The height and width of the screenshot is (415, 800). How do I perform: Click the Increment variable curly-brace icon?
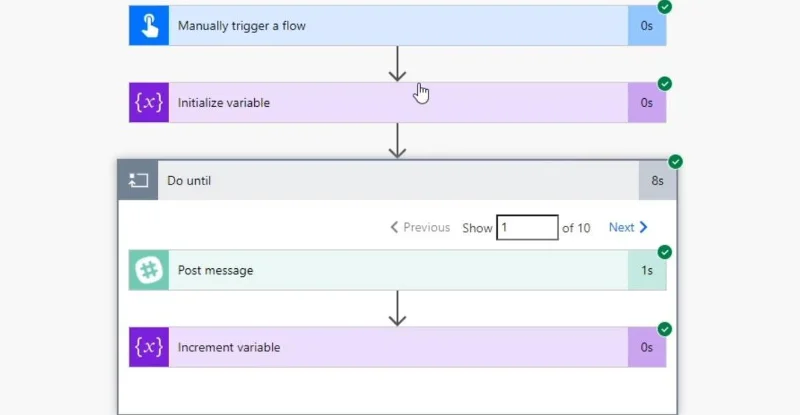pos(149,347)
